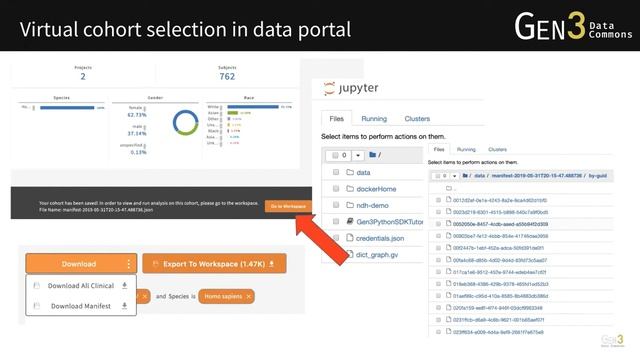Open the Running tab above the root listing
This screenshot has width=640, height=360.
(x=374, y=119)
